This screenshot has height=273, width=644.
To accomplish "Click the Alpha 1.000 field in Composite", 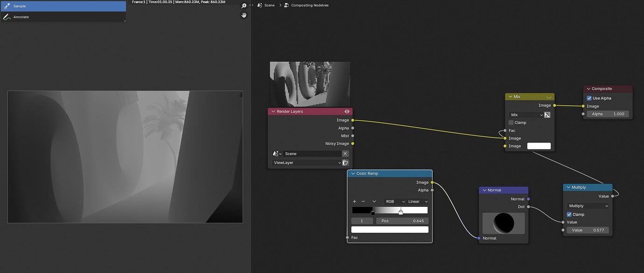I will 608,114.
